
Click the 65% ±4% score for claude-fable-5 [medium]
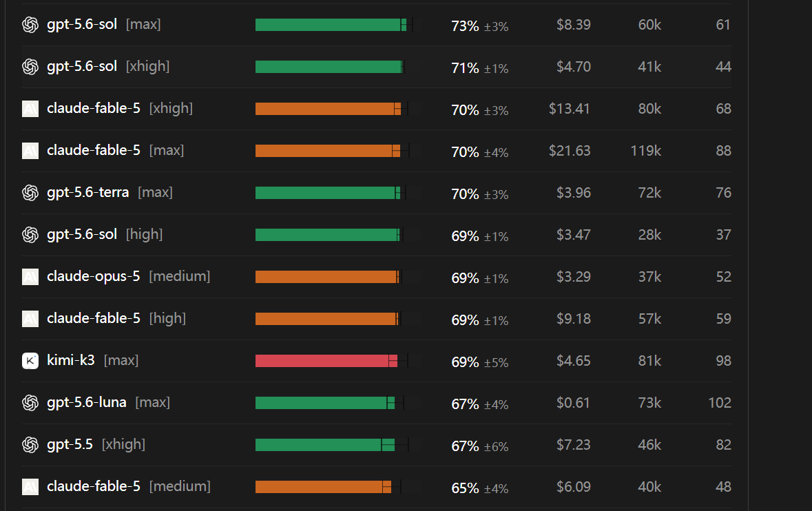coord(480,488)
